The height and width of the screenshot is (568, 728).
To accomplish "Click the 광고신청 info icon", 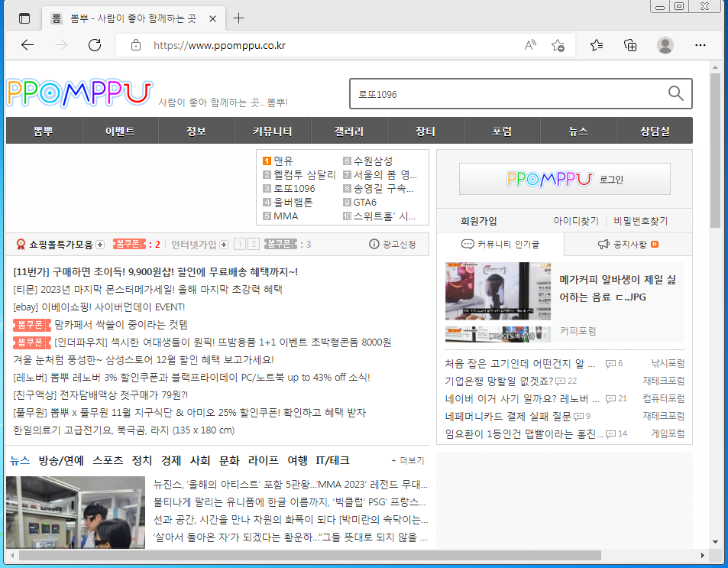I will [374, 244].
